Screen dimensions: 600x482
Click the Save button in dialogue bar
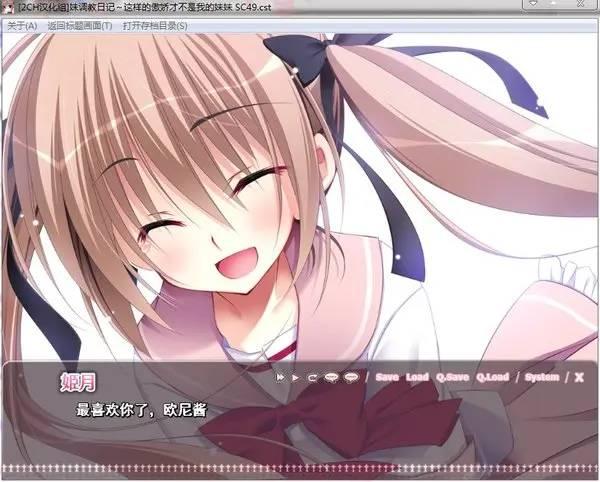[387, 378]
